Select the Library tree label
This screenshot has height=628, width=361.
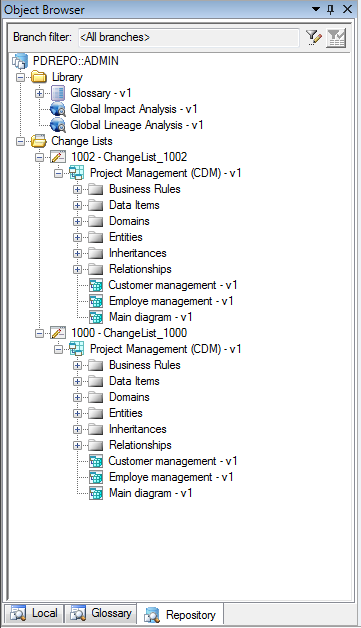pos(67,77)
